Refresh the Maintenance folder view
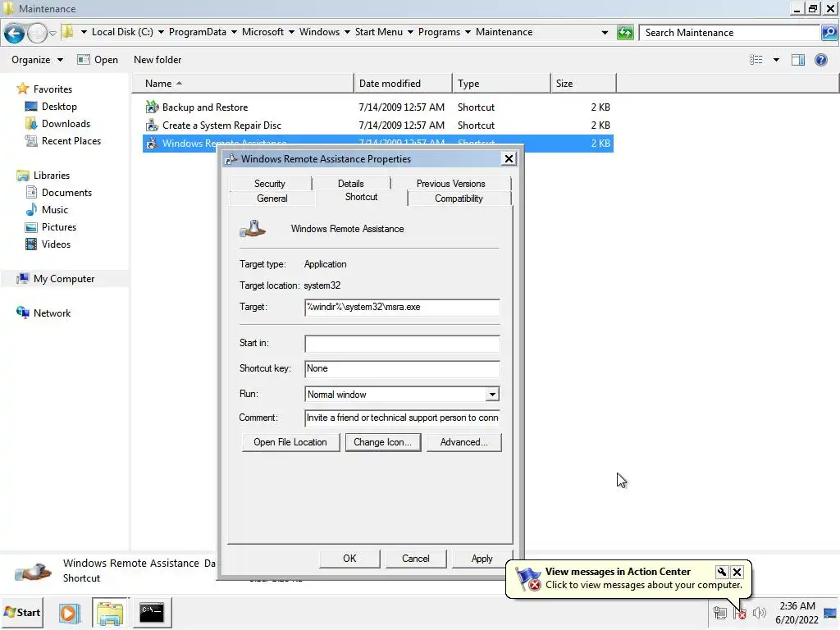Viewport: 840px width, 630px height. tap(624, 33)
